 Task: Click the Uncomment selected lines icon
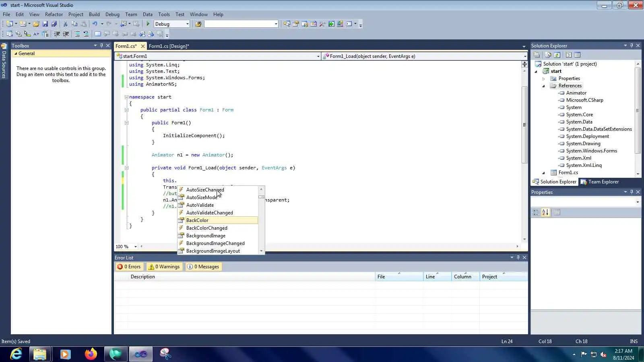(86, 34)
